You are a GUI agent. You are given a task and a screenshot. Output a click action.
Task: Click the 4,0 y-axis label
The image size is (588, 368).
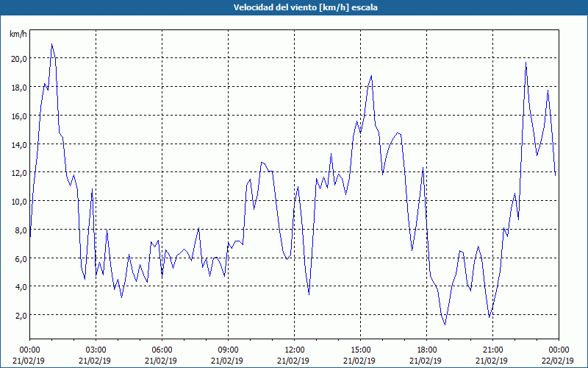pyautogui.click(x=21, y=287)
